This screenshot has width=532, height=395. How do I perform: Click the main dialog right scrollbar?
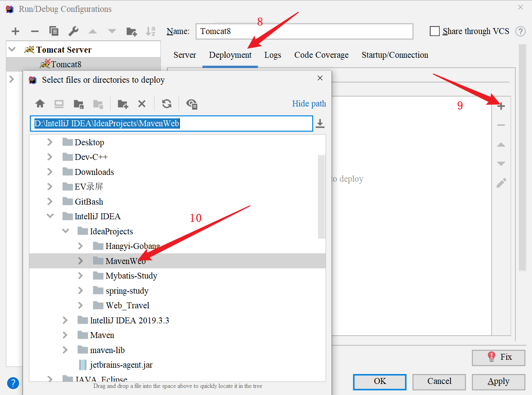coord(522,158)
